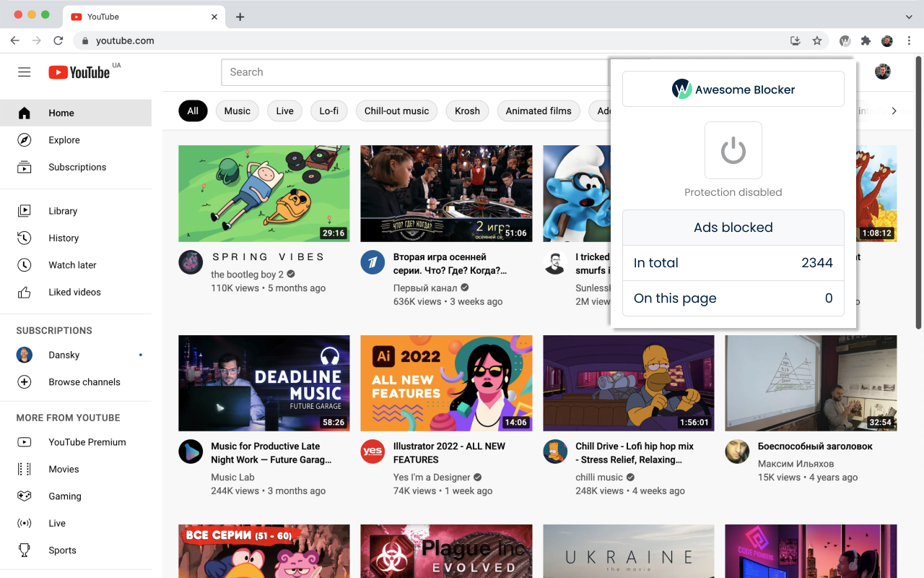This screenshot has height=578, width=924.
Task: Open the YouTube account avatar
Action: pos(882,72)
